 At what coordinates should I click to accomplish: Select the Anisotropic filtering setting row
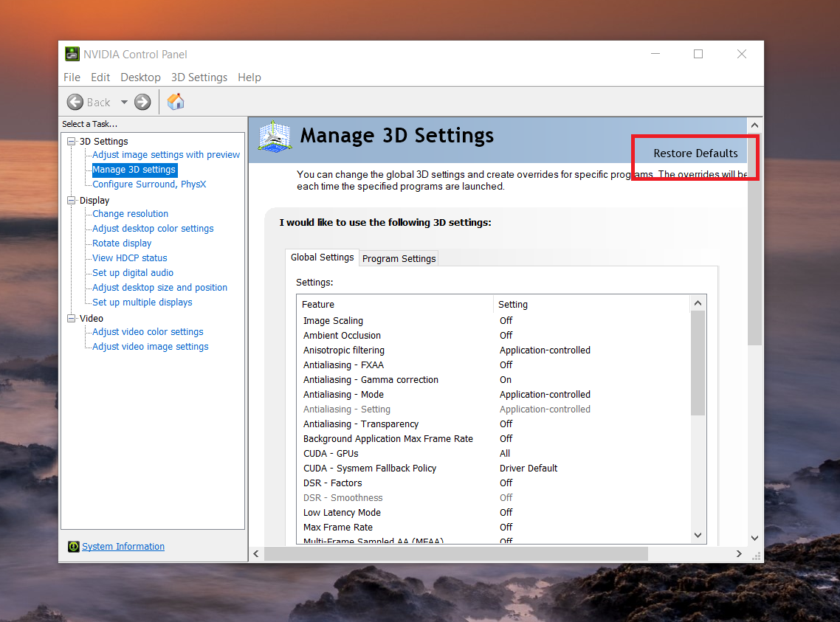coord(343,350)
